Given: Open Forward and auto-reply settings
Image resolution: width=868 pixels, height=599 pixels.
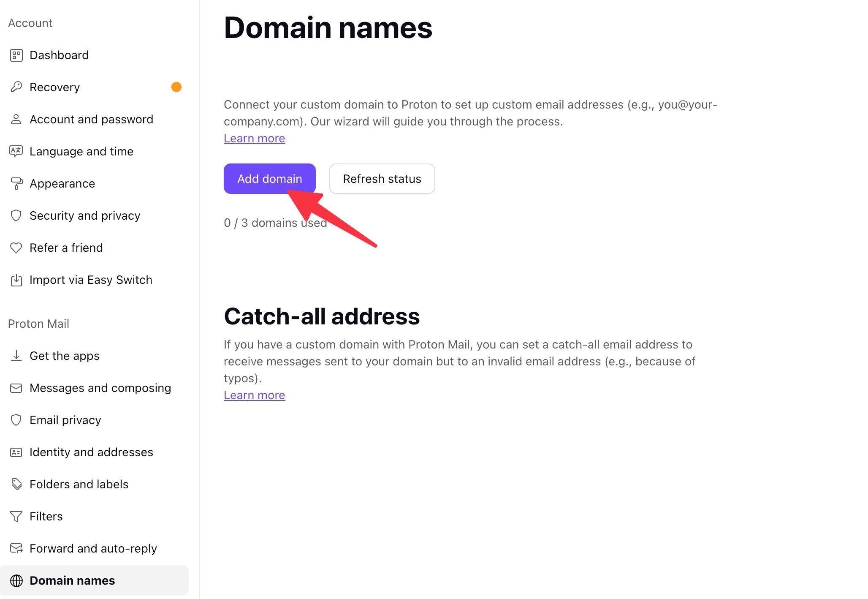Looking at the screenshot, I should coord(93,547).
